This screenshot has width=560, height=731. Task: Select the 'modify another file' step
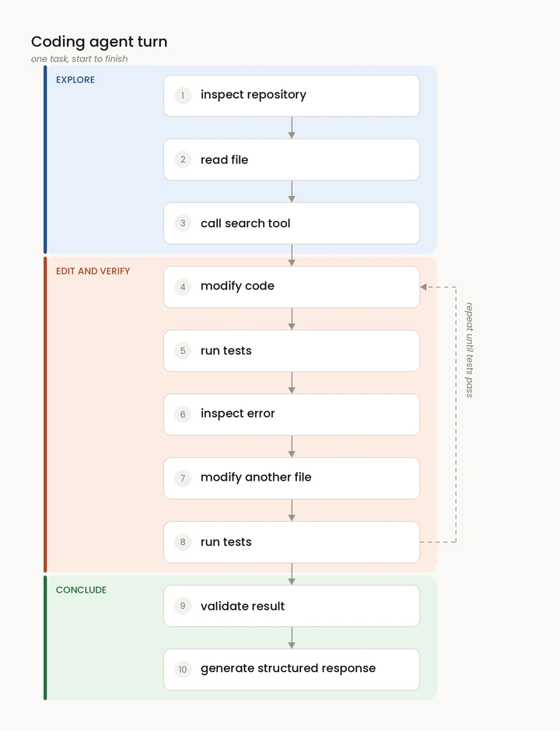[x=292, y=478]
